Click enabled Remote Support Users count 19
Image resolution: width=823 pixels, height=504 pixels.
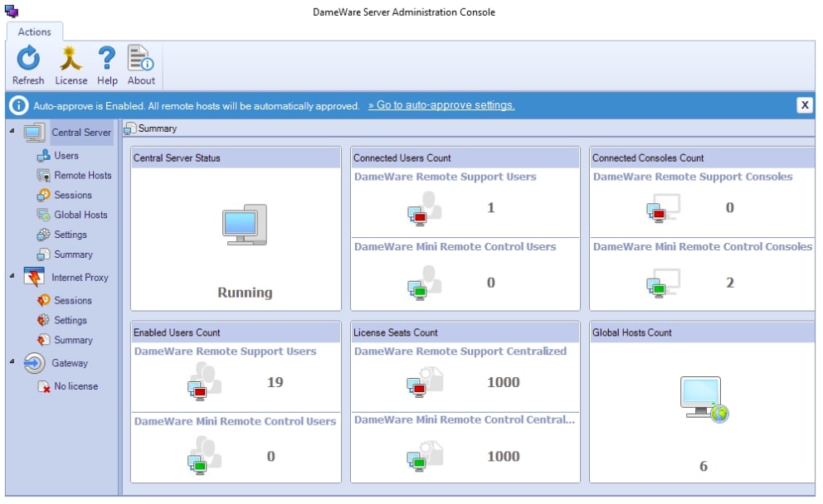(275, 382)
